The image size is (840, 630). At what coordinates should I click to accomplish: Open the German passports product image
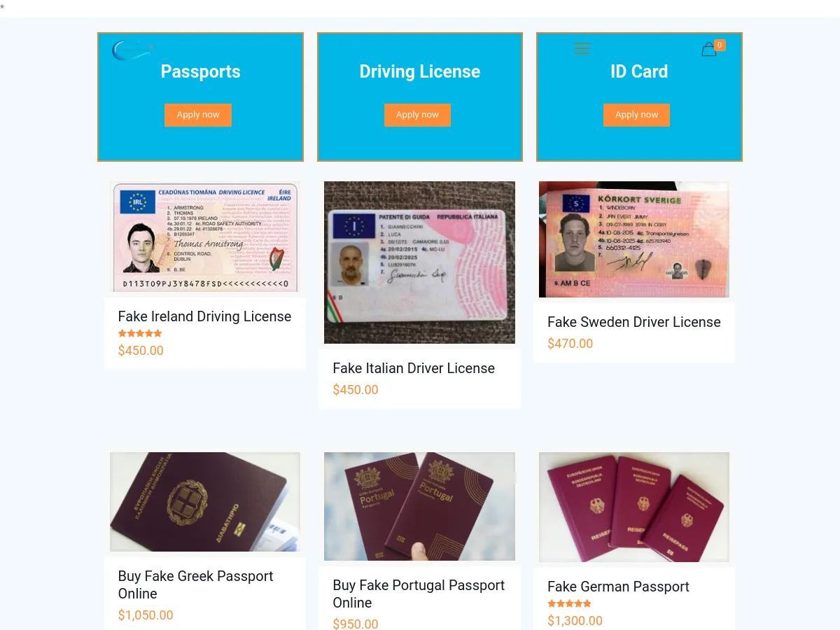634,507
